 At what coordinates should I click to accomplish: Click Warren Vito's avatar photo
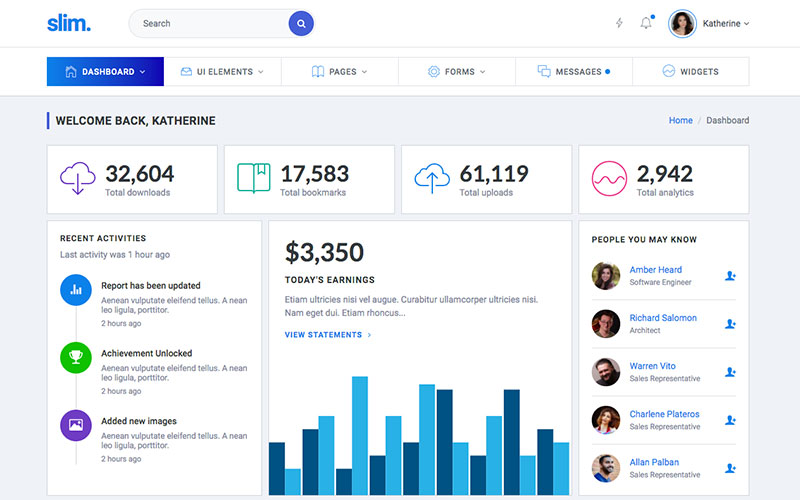(606, 372)
